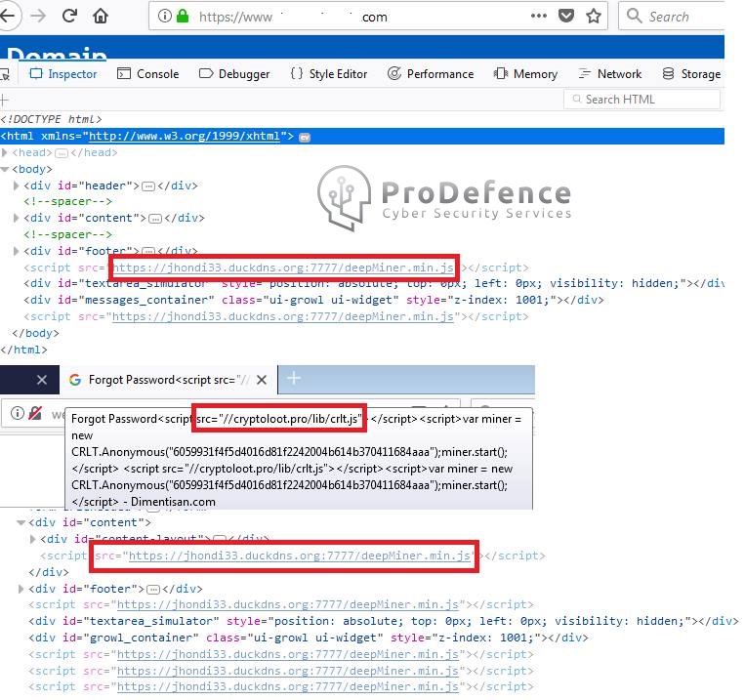The height and width of the screenshot is (700, 745).
Task: Open the deepMiner.min.js link directly below the lower footer div
Action: tap(288, 604)
